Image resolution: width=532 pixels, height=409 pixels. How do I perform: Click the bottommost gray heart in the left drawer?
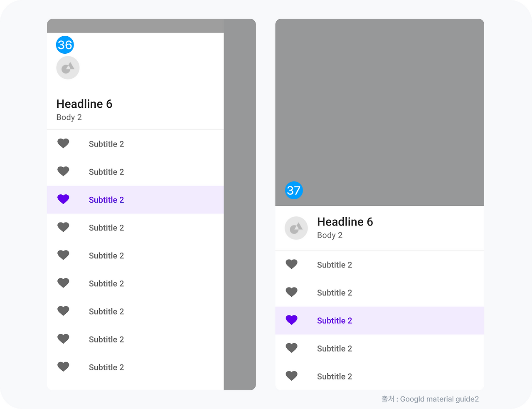point(63,367)
